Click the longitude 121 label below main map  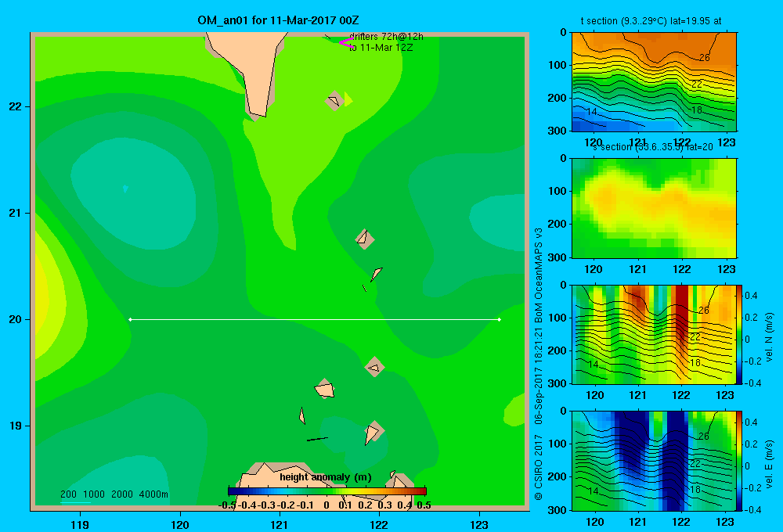(x=280, y=524)
